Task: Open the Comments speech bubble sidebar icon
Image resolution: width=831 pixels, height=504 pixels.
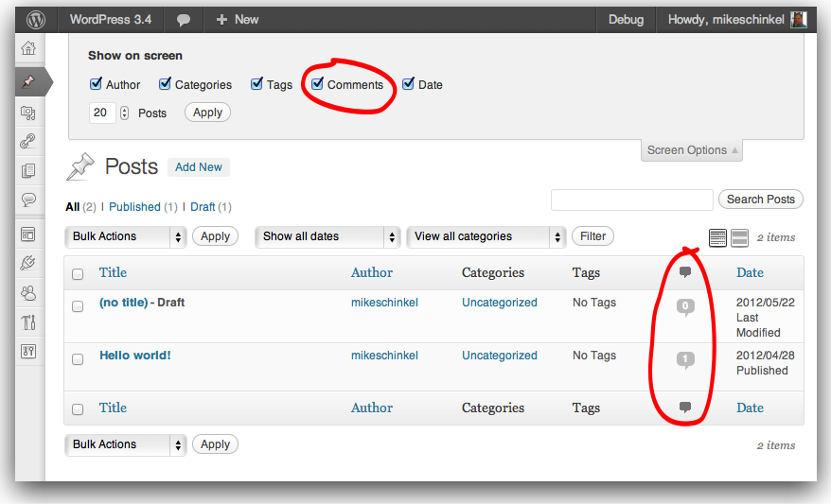Action: pos(28,200)
